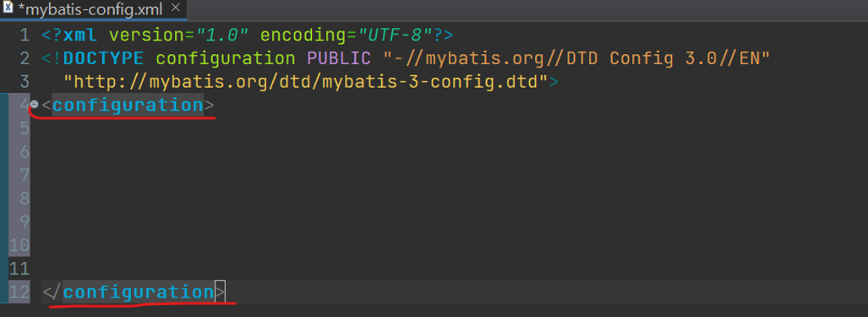Click the encoding attribute name

click(x=301, y=36)
